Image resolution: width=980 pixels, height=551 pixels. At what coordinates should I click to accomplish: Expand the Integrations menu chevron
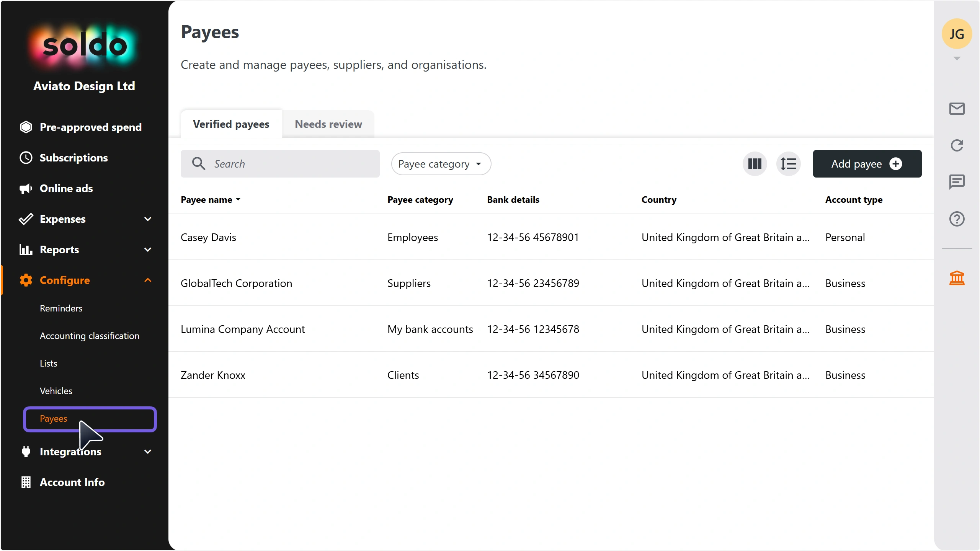point(148,452)
